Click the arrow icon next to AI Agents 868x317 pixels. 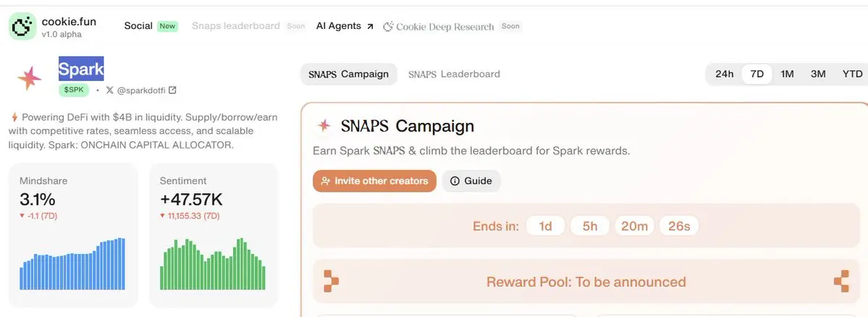370,26
